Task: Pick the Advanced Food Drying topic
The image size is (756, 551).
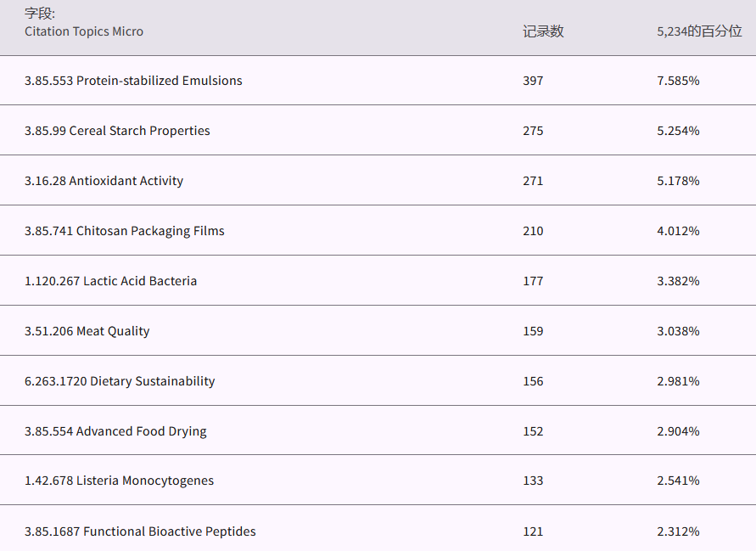Action: 115,431
